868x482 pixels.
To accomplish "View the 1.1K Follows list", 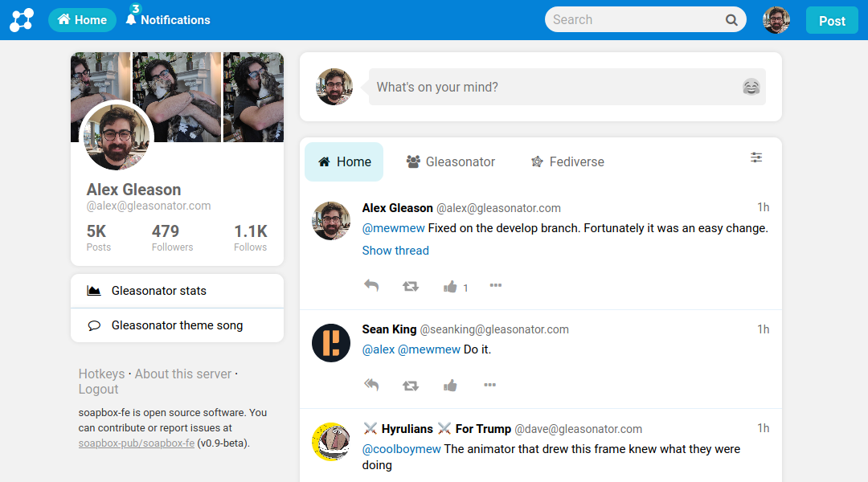I will tap(250, 238).
